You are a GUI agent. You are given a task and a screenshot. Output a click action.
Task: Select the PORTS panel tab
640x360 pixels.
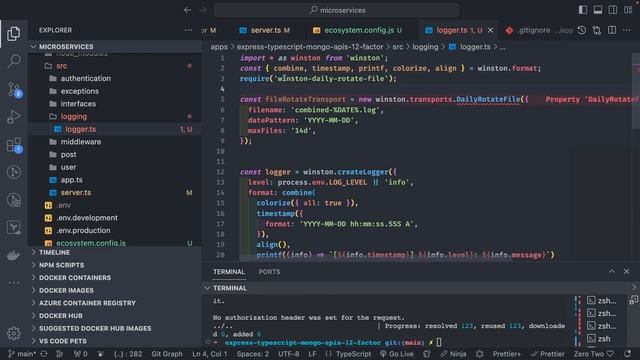pos(269,272)
